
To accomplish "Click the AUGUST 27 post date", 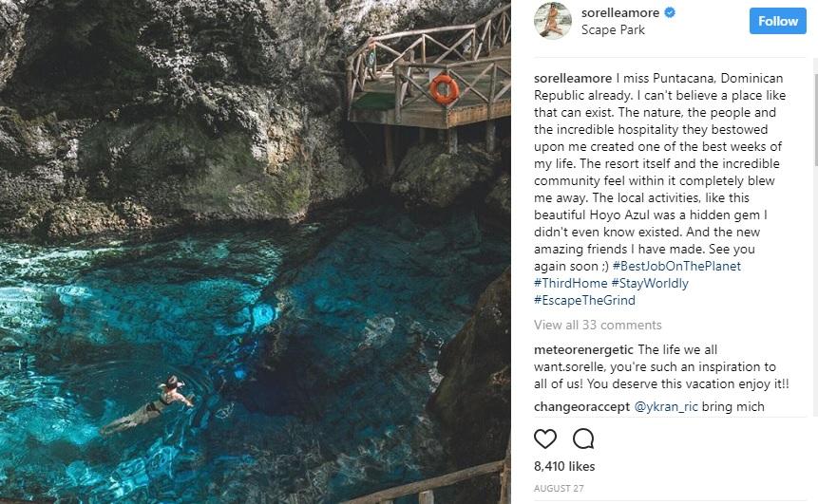I will pos(557,487).
